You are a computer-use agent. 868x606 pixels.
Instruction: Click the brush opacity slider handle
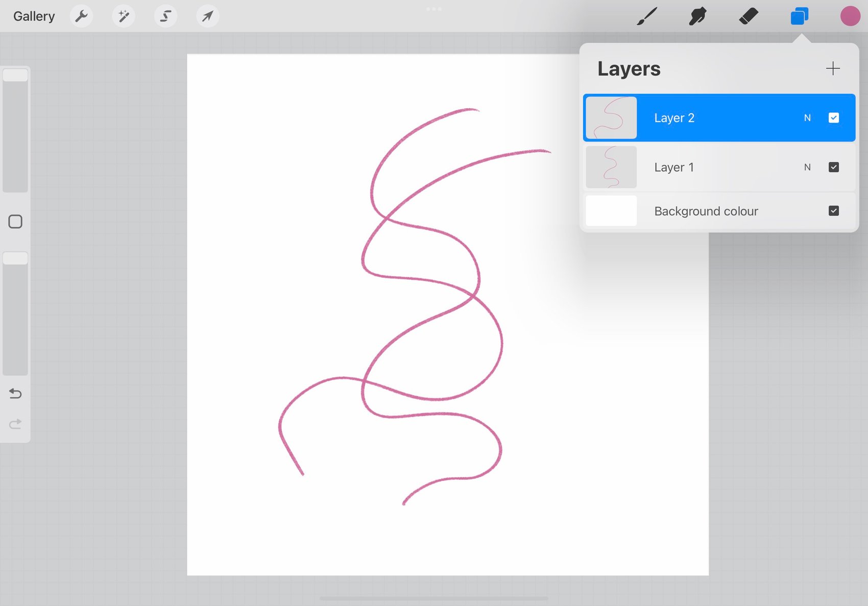click(15, 258)
